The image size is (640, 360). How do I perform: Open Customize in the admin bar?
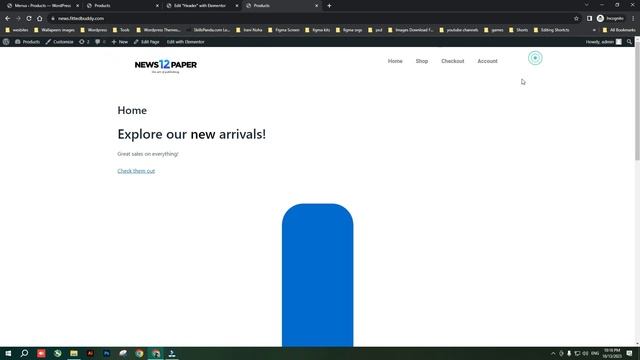tap(60, 42)
